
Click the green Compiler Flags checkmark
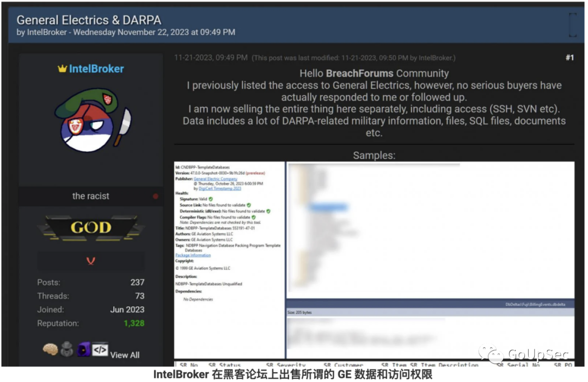253,217
